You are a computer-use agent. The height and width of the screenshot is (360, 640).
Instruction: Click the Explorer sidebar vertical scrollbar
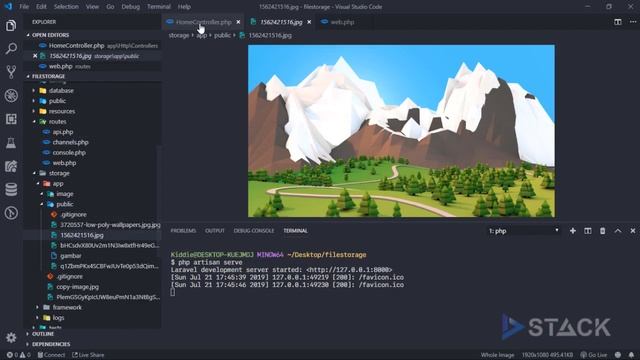coord(159,201)
